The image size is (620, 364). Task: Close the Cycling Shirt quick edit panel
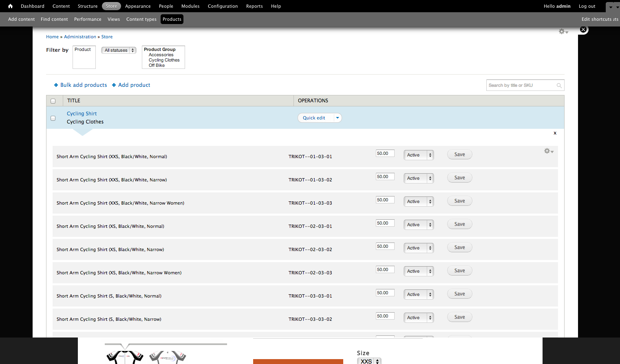click(x=555, y=133)
